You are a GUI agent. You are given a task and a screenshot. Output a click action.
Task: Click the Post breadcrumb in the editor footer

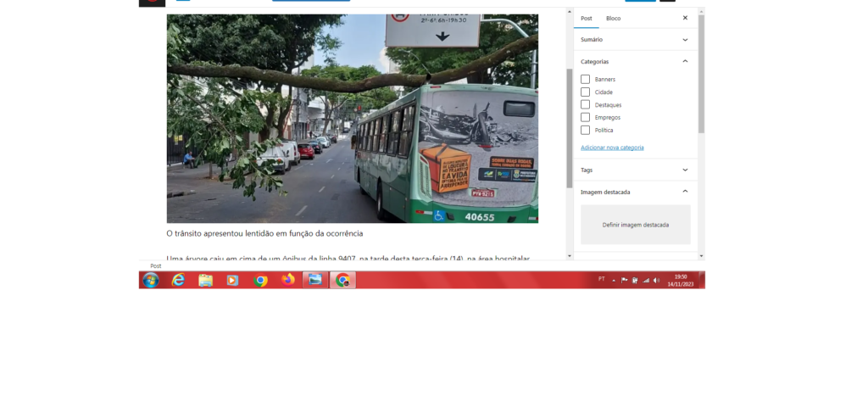pos(156,266)
